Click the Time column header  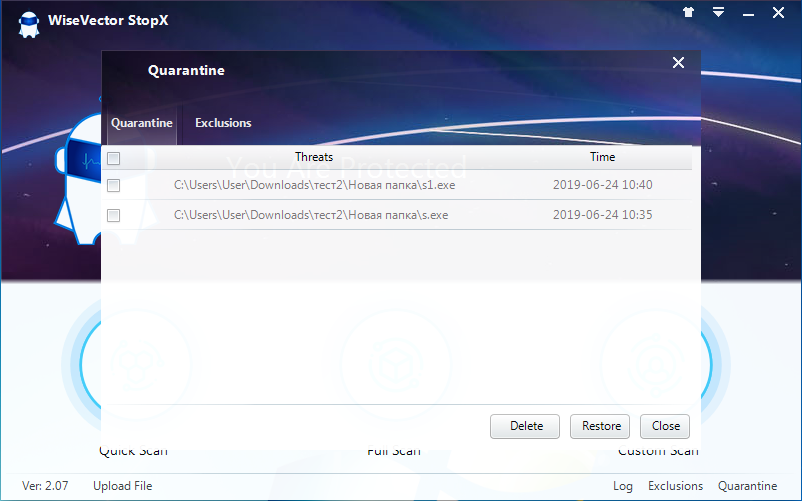[602, 157]
